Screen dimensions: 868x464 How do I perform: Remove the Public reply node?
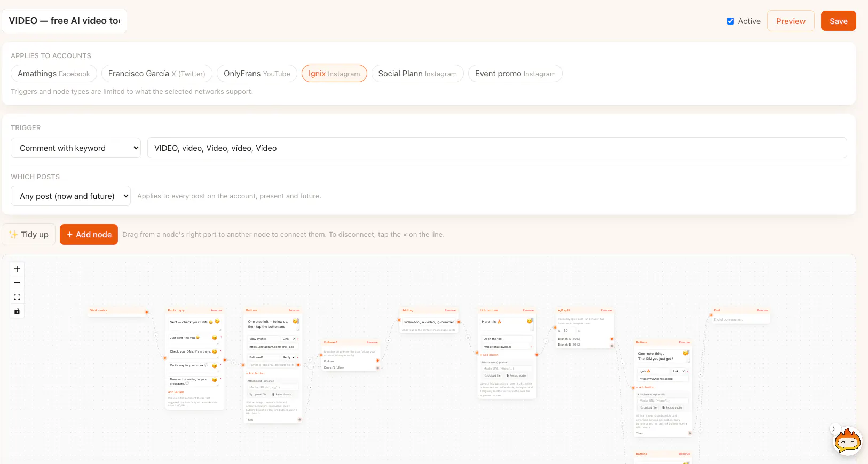[x=216, y=310]
